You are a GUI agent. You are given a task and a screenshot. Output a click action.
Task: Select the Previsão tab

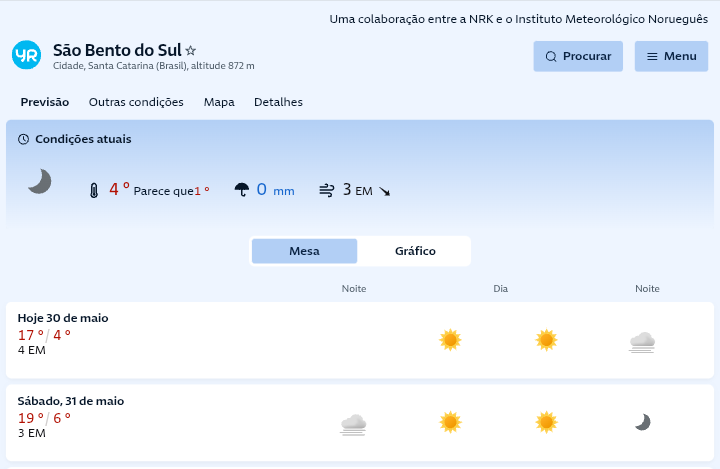tap(45, 102)
